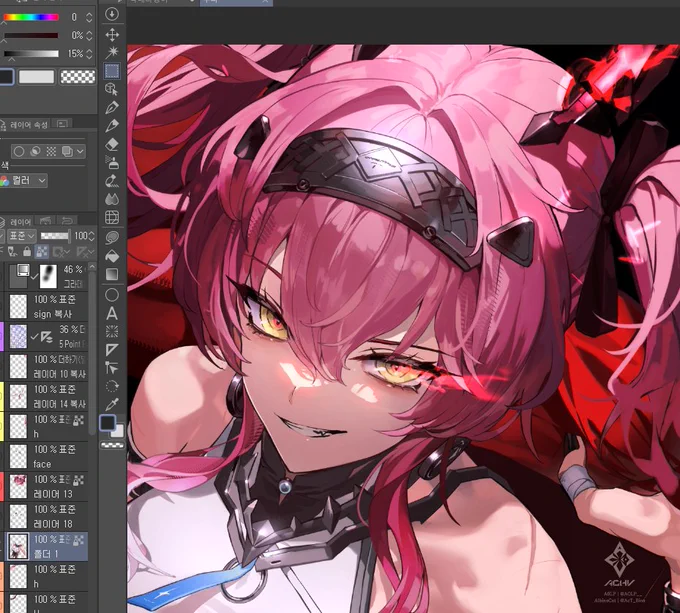Click the Layer color effect icon

coord(67,151)
